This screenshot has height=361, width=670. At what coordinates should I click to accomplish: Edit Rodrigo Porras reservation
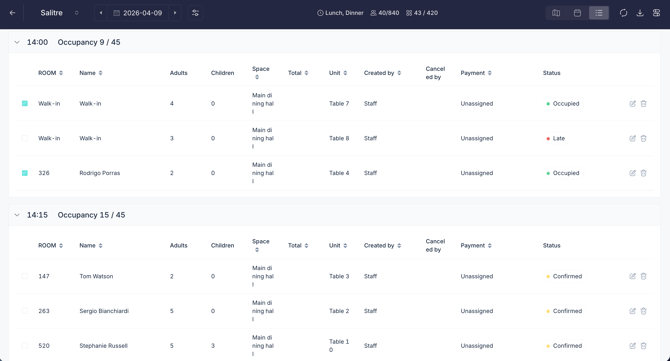click(632, 173)
